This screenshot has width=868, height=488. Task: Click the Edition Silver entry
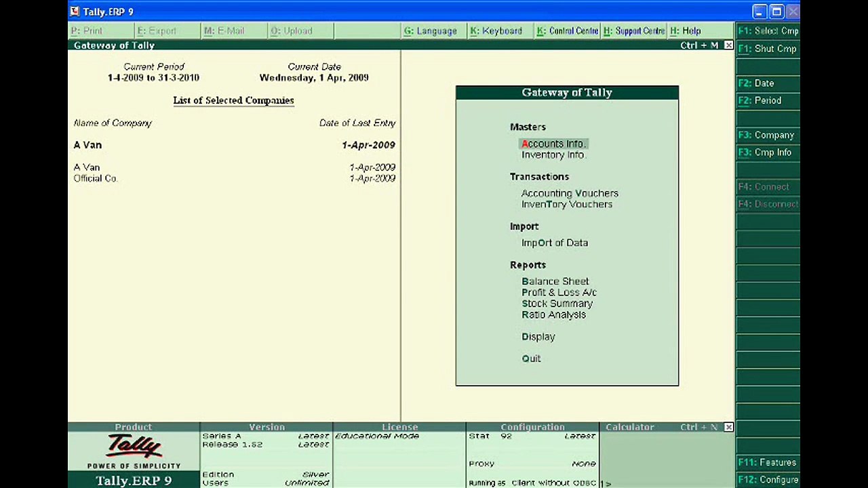[266, 474]
